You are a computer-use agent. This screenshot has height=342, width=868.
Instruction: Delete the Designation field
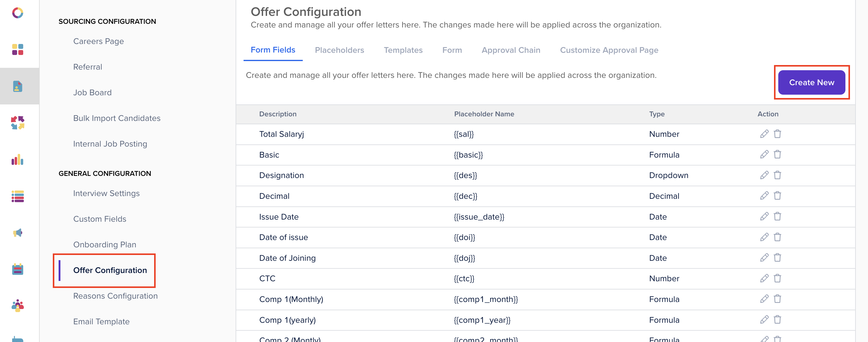coord(777,175)
